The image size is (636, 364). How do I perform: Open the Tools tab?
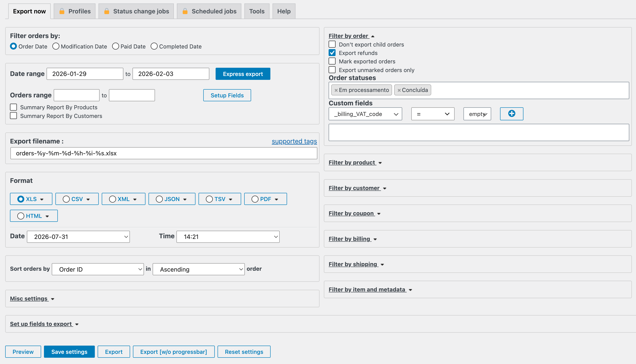(257, 11)
